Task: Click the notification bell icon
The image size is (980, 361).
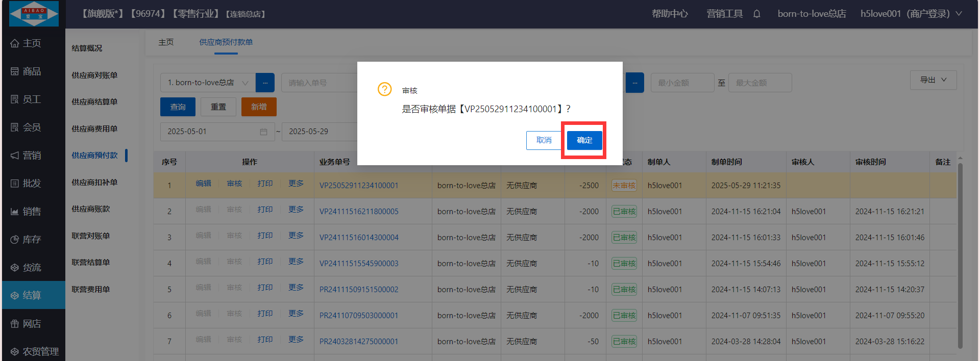Action: (756, 14)
